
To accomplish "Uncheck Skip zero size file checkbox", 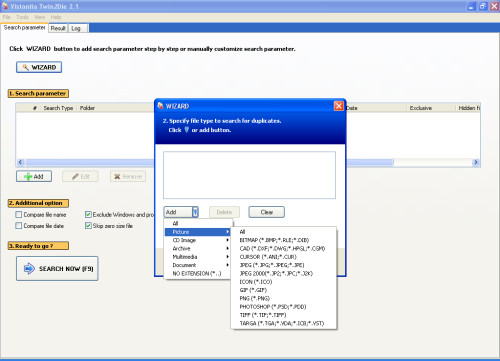I will [88, 226].
